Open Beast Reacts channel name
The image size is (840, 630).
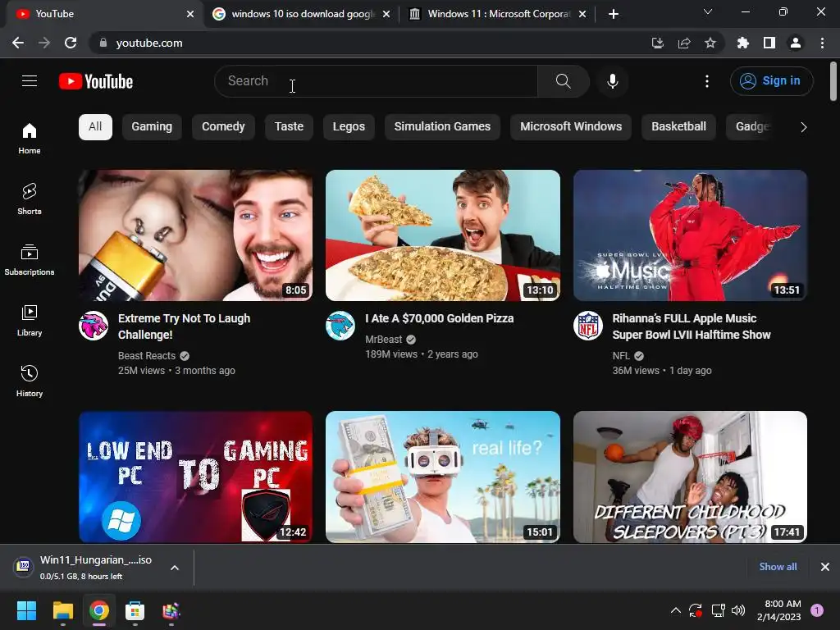pos(147,356)
